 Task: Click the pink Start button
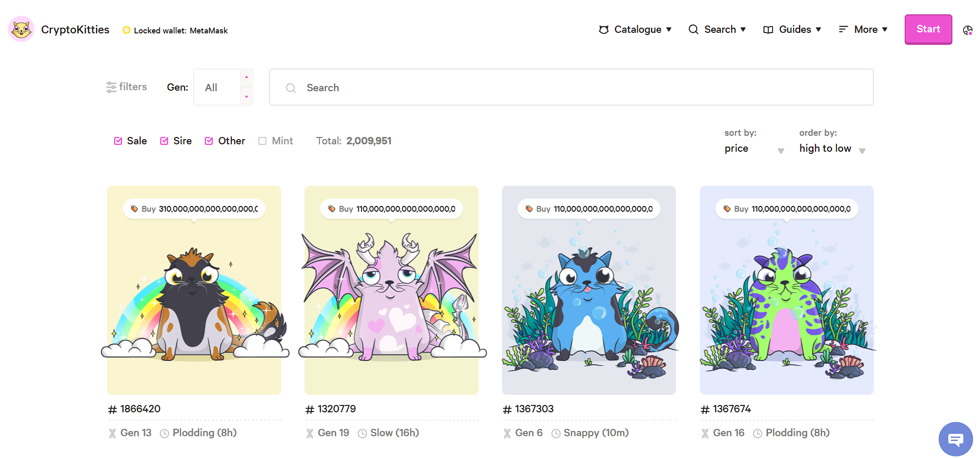click(929, 29)
